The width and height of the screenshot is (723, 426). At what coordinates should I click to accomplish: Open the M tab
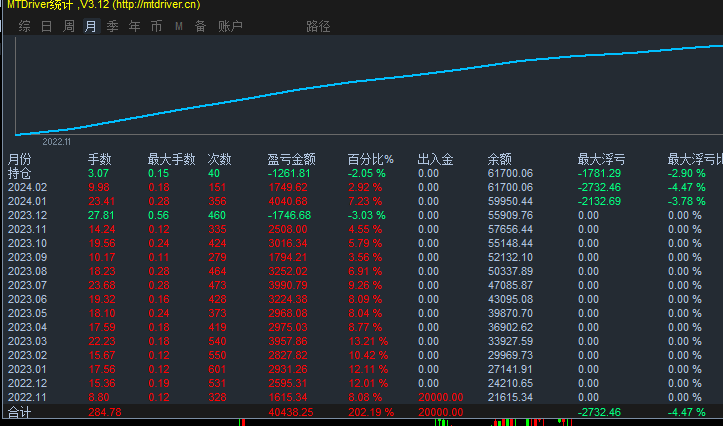pyautogui.click(x=179, y=26)
